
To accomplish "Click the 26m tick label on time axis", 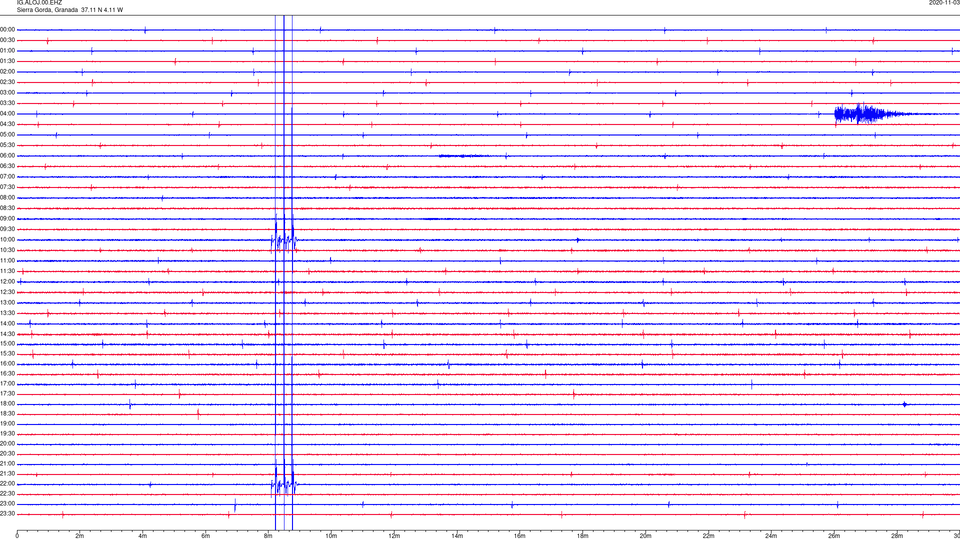I will pos(834,536).
